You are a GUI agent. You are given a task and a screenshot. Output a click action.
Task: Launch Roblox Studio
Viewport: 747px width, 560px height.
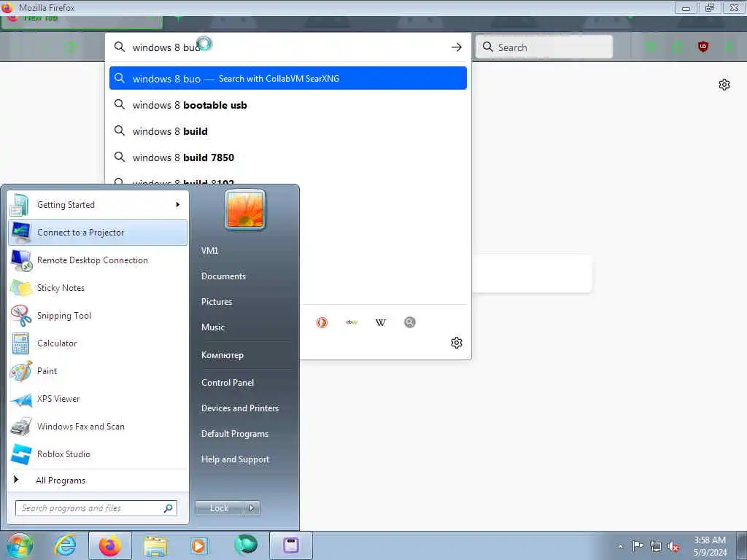point(98,454)
